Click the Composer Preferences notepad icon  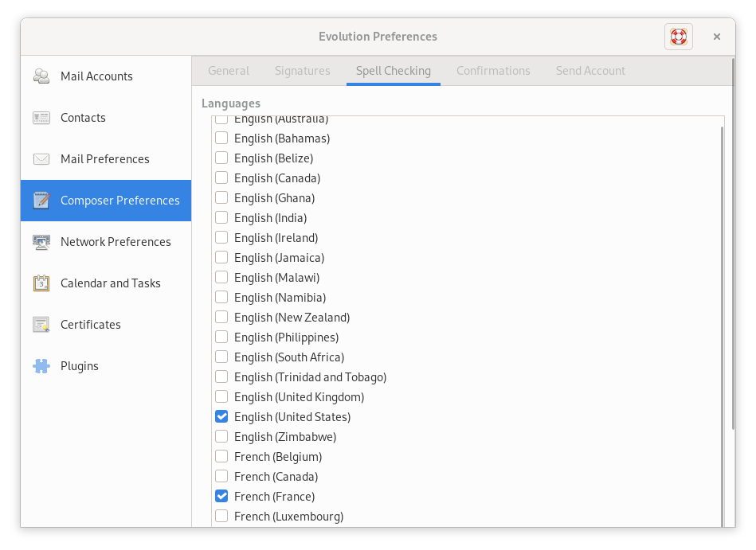tap(41, 201)
